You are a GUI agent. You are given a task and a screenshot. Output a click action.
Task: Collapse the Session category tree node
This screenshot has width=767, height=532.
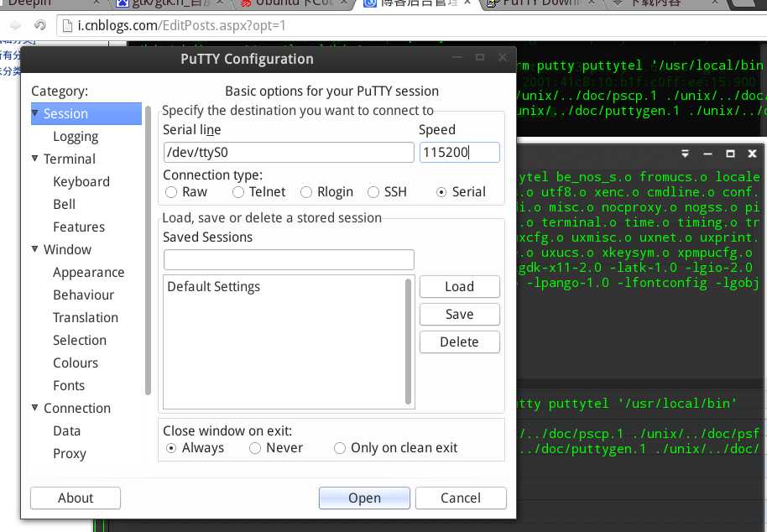click(34, 113)
